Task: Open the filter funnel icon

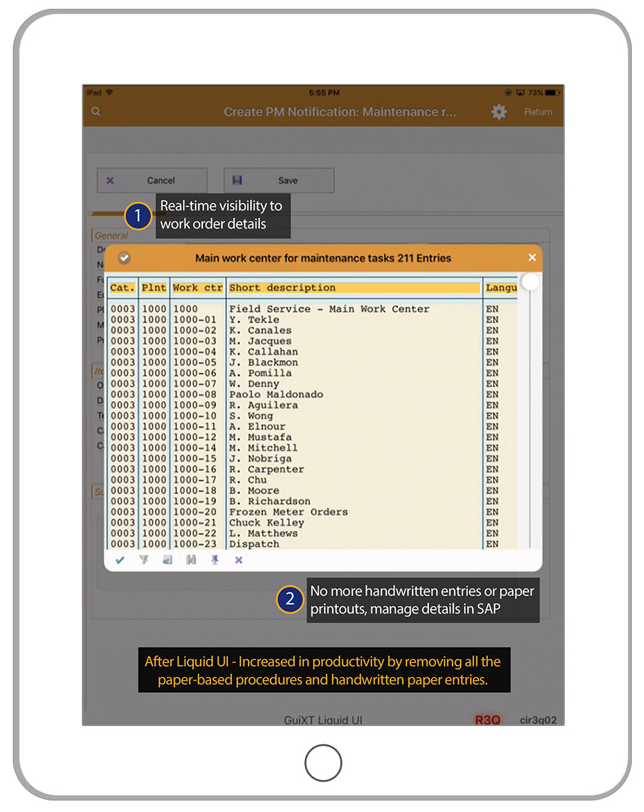Action: click(x=143, y=560)
